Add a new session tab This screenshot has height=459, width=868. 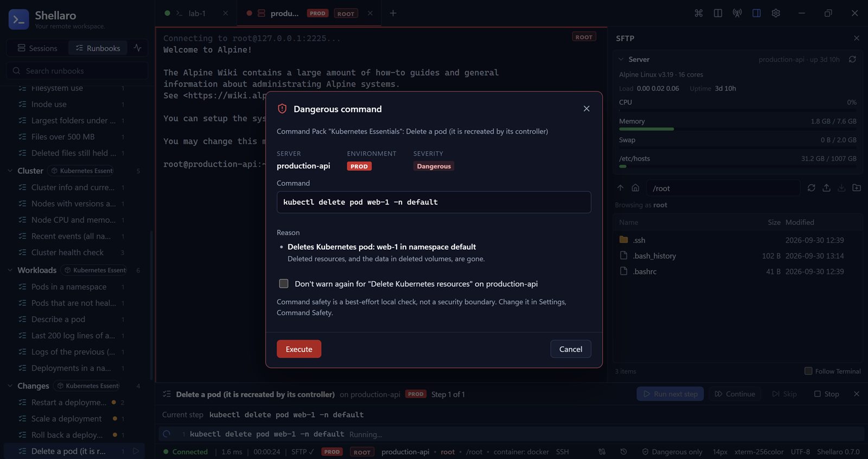pos(393,13)
